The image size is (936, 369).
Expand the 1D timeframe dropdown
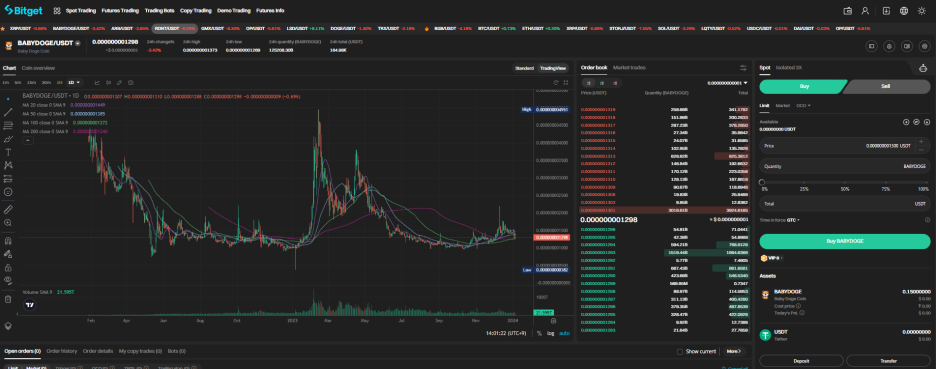tap(75, 82)
